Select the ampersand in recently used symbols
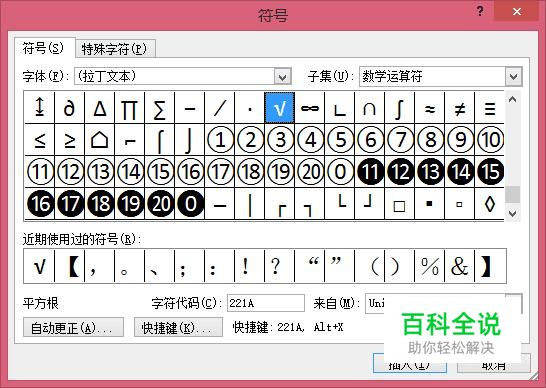This screenshot has height=388, width=546. pyautogui.click(x=460, y=266)
